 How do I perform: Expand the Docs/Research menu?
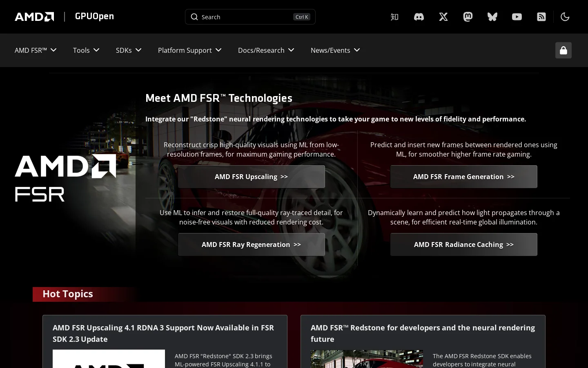pyautogui.click(x=266, y=50)
